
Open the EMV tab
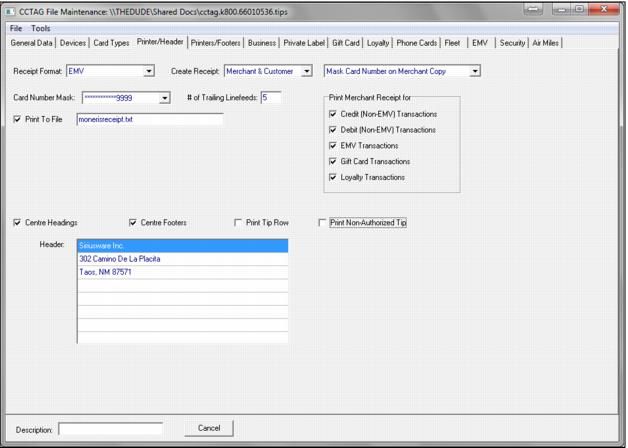480,43
